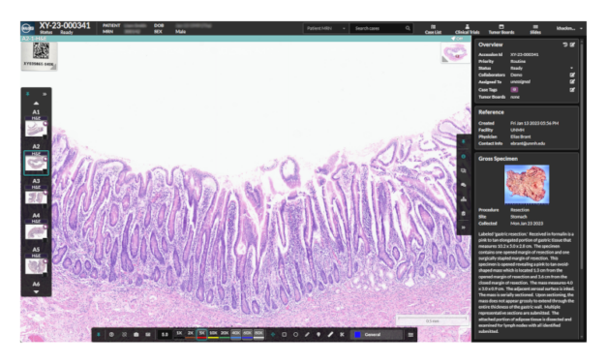The width and height of the screenshot is (607, 364).
Task: Click the edit icon in the Overview header
Action: pyautogui.click(x=572, y=45)
